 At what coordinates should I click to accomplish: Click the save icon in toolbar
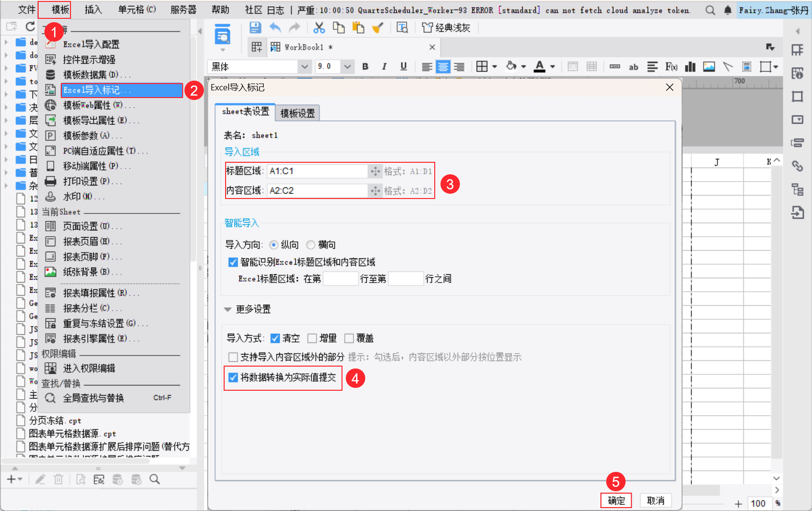(256, 28)
